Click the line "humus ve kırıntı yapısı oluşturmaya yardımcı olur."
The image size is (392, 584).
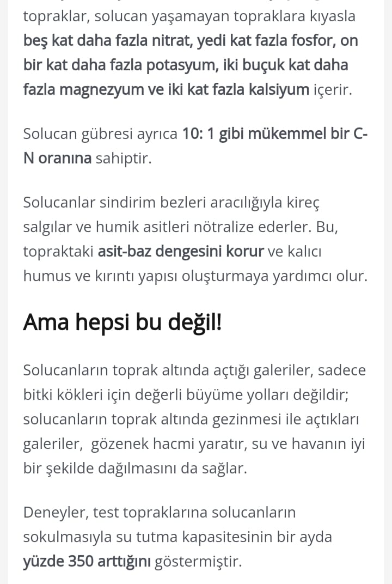pyautogui.click(x=195, y=276)
